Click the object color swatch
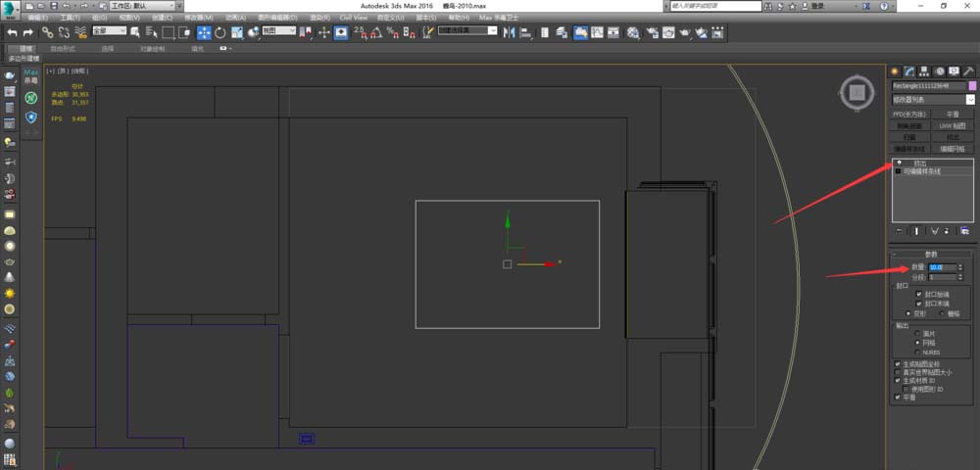Image resolution: width=980 pixels, height=470 pixels. [972, 85]
